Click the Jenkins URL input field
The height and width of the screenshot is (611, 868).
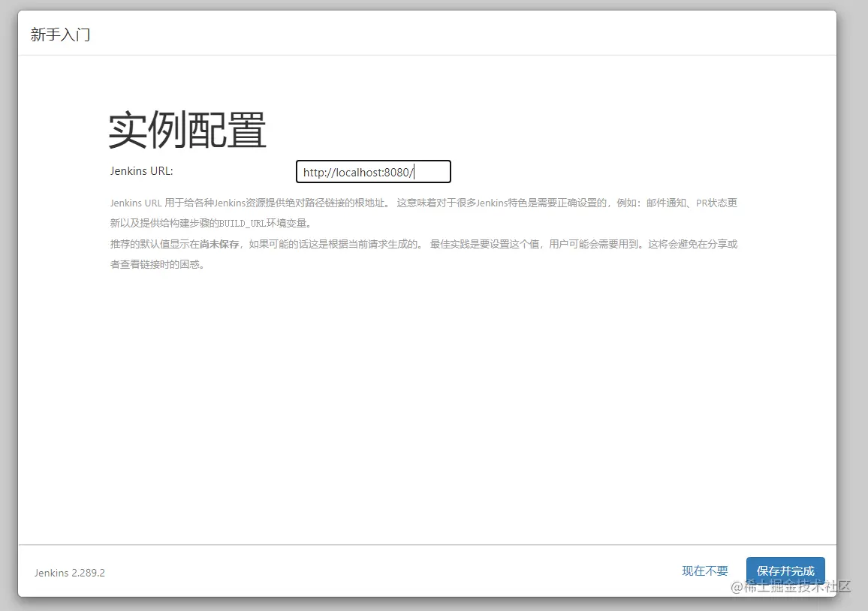[373, 172]
